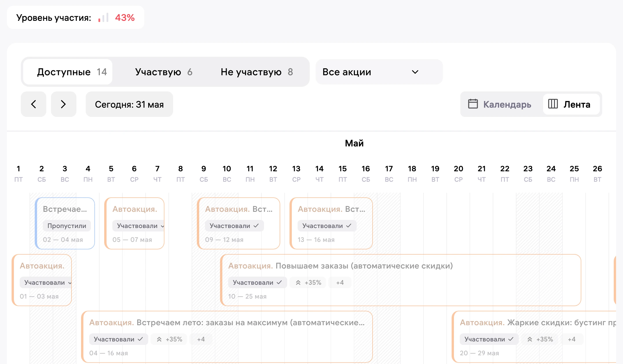Open the Все акции dropdown
This screenshot has width=623, height=364.
coord(379,72)
